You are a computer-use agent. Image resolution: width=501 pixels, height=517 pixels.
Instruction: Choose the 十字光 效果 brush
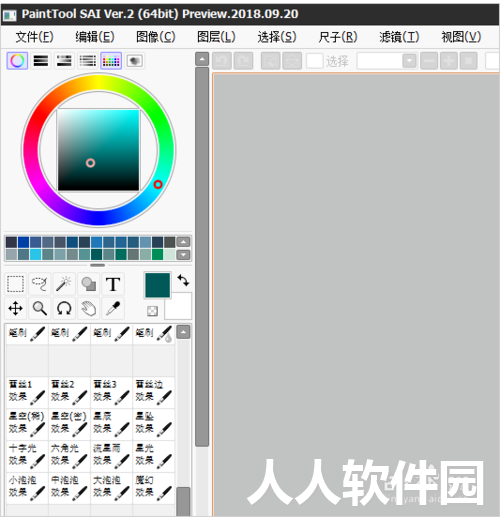coord(27,456)
